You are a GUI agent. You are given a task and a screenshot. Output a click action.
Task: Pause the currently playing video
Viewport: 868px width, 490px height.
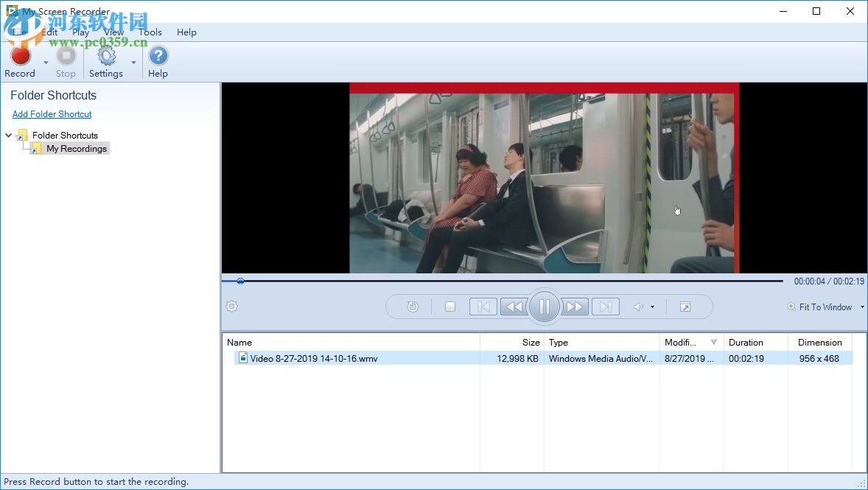545,307
